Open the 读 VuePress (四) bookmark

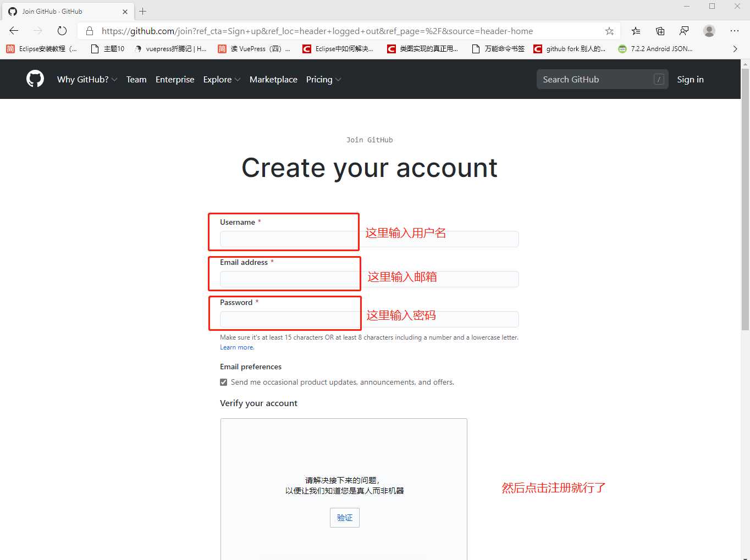pos(254,49)
